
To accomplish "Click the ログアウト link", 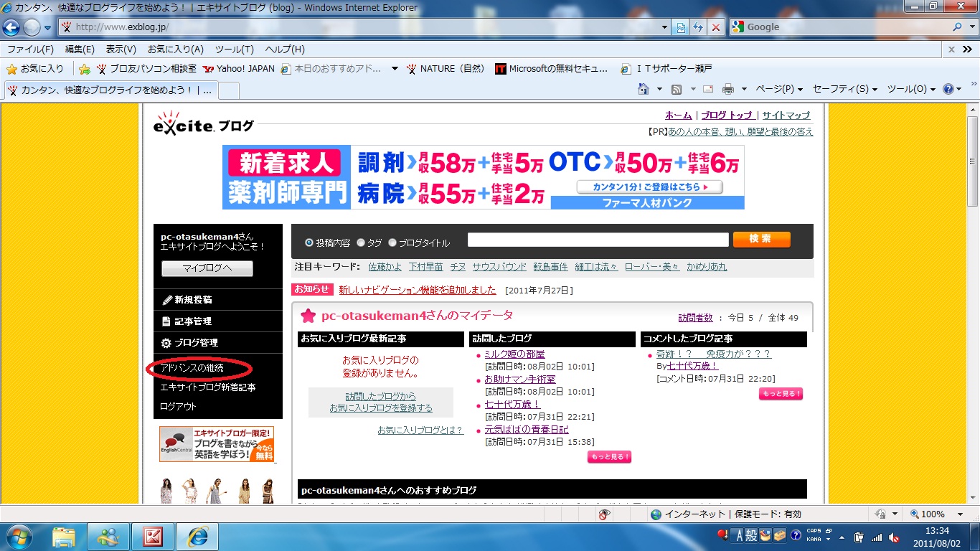I will pyautogui.click(x=178, y=407).
